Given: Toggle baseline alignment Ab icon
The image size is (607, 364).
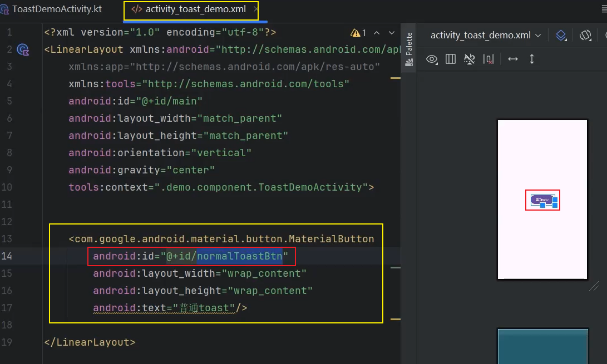Looking at the screenshot, I should point(469,59).
